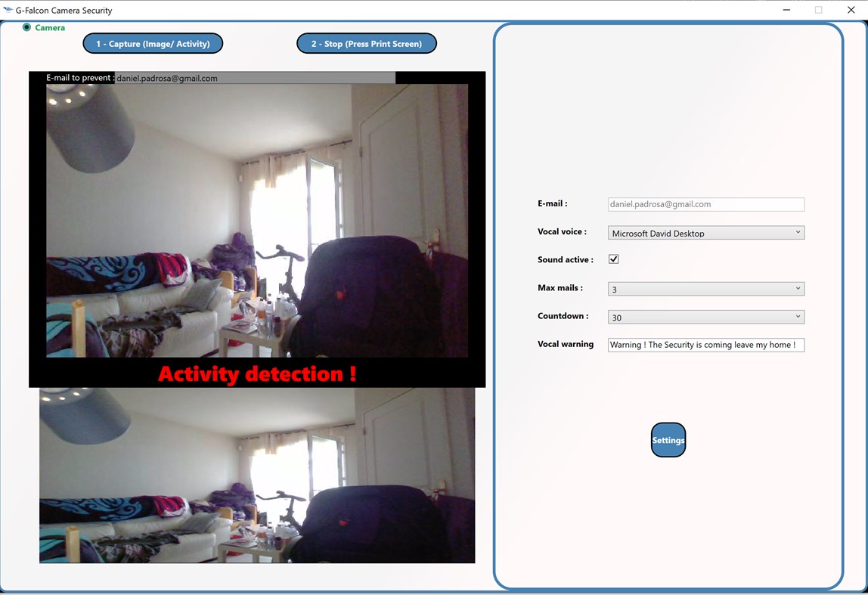Screen dimensions: 868x595
Task: Disable the Sound active checkbox
Action: 613,259
